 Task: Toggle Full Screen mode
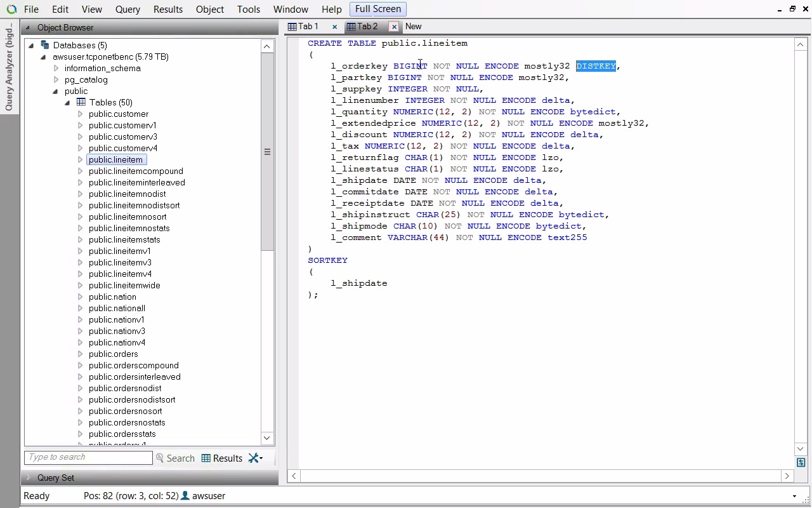click(377, 9)
